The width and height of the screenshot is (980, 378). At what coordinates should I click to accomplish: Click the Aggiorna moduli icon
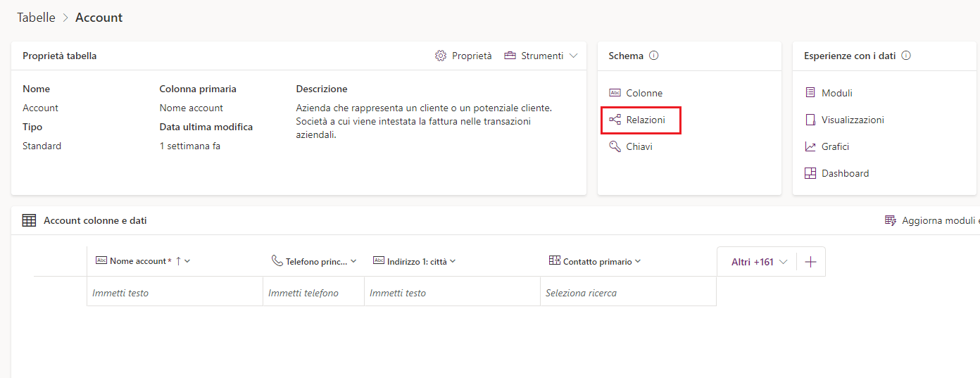(891, 220)
